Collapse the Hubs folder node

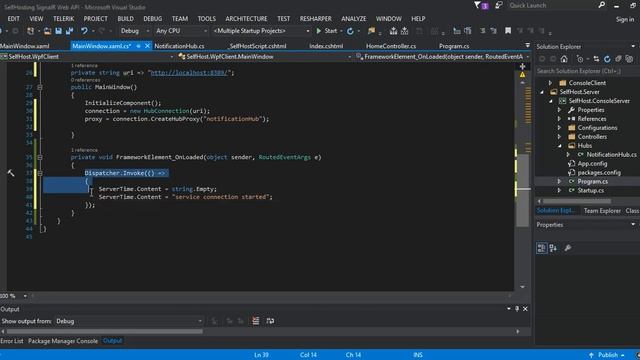[x=559, y=146]
